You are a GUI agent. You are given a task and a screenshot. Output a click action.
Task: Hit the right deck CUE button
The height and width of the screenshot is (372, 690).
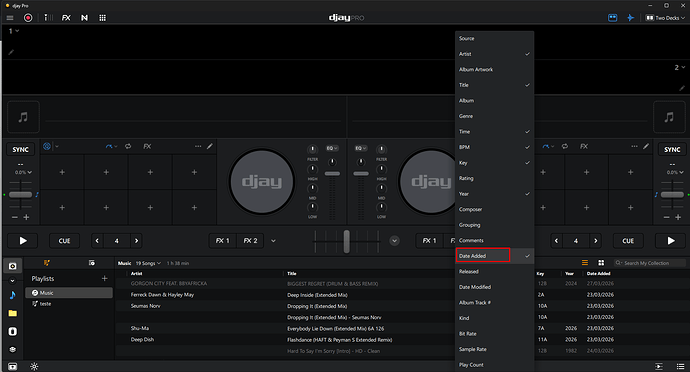coord(628,241)
